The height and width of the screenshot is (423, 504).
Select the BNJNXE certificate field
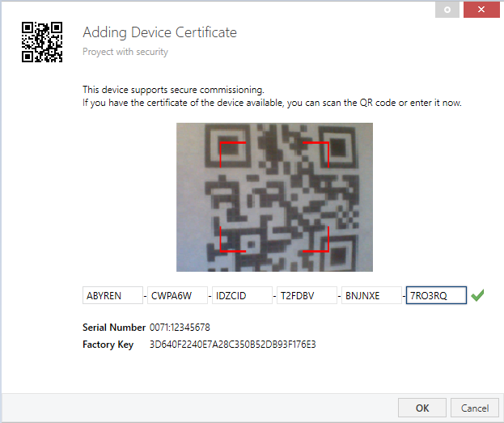[371, 295]
